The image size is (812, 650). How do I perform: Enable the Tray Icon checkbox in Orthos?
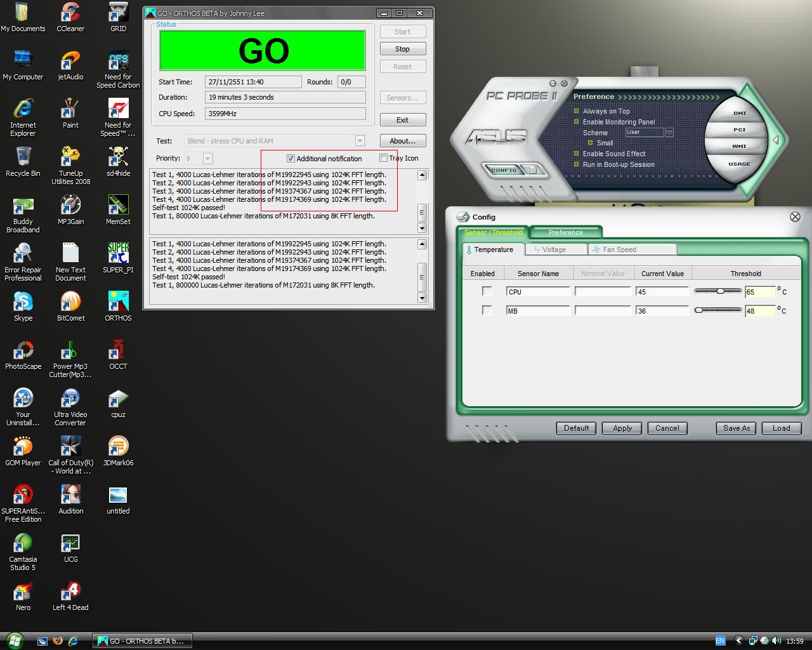coord(383,158)
